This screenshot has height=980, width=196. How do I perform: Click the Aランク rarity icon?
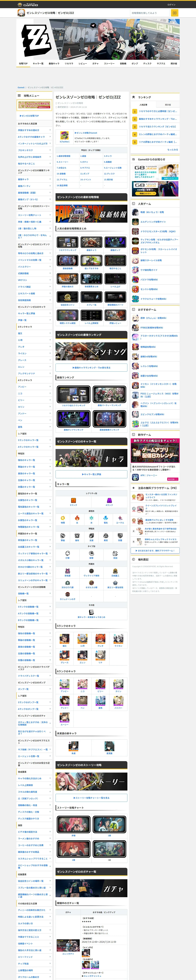[109, 501]
